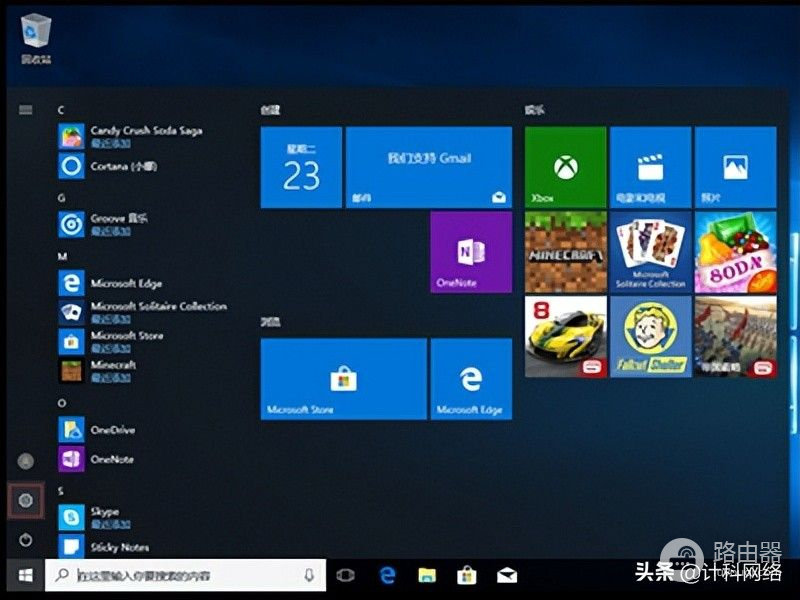This screenshot has height=600, width=800.
Task: Open Sticky Notes from the app list
Action: (x=104, y=546)
